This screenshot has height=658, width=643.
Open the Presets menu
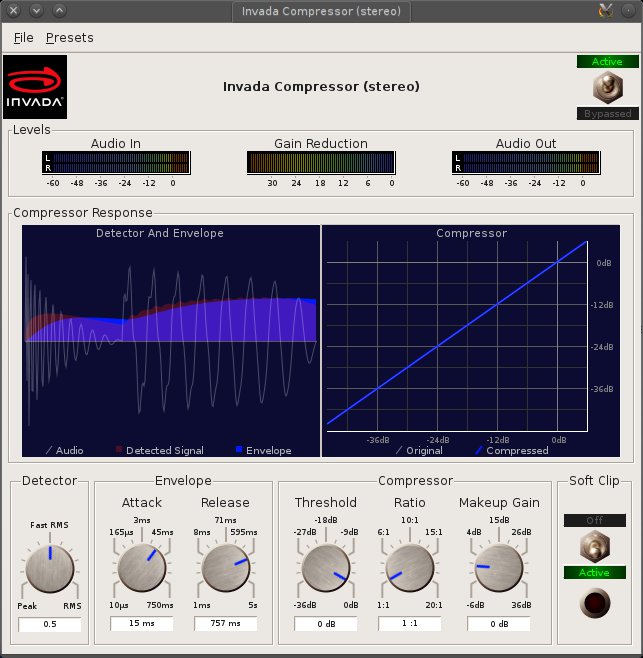[69, 38]
